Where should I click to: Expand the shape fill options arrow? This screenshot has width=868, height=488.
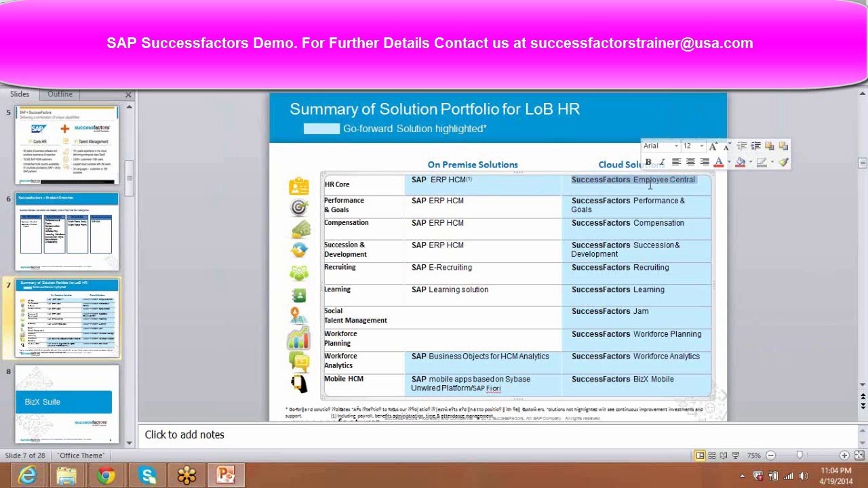[750, 162]
